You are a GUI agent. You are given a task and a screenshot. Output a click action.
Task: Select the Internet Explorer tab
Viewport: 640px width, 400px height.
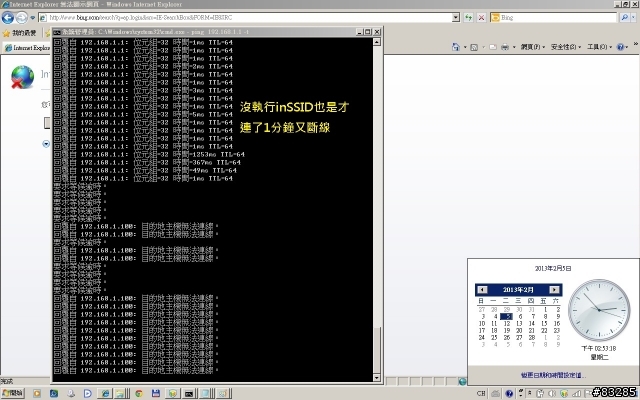coord(27,48)
